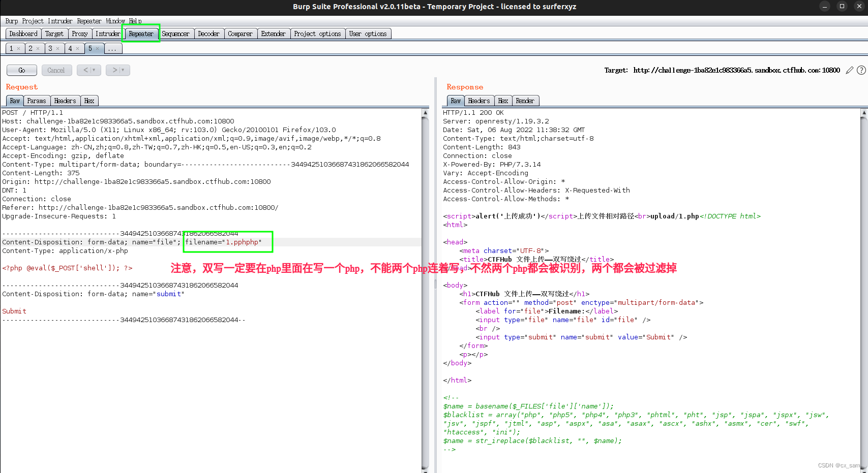Image resolution: width=868 pixels, height=473 pixels.
Task: Switch to the Extender tab
Action: [x=274, y=34]
